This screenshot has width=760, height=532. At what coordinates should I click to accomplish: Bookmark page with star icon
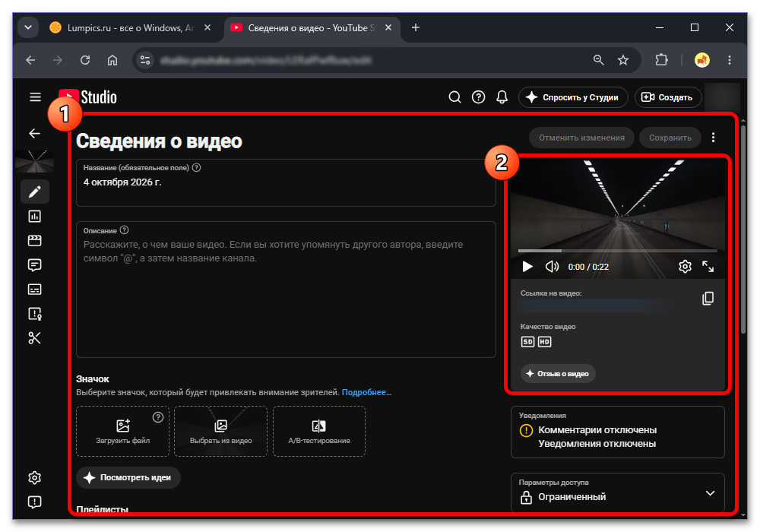[623, 60]
